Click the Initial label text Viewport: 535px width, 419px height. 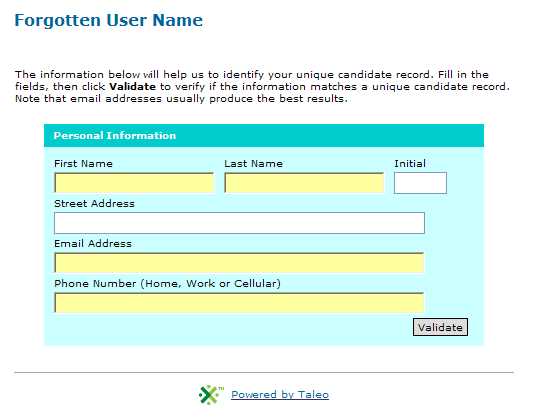pyautogui.click(x=410, y=164)
